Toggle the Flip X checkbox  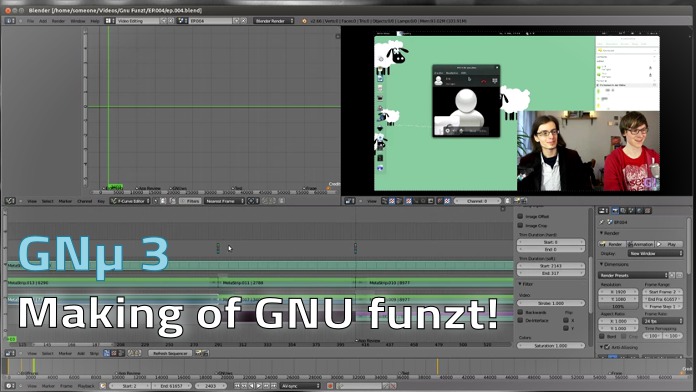click(x=566, y=320)
